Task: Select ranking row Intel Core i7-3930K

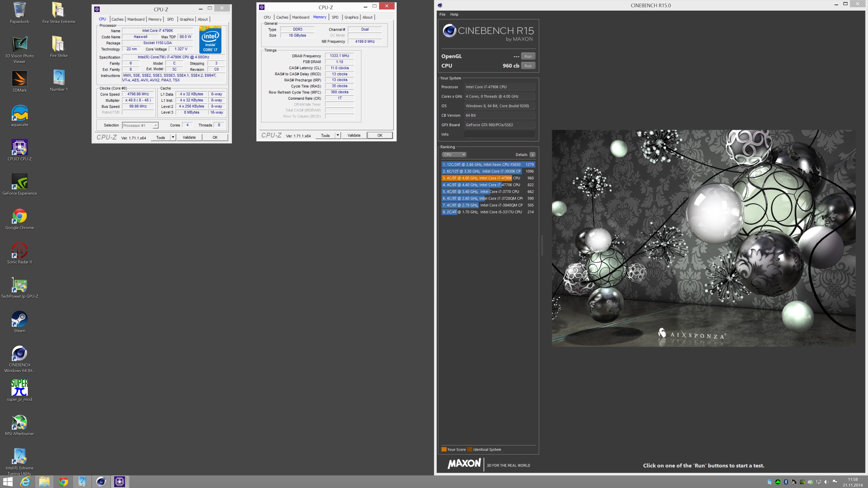Action: 488,171
